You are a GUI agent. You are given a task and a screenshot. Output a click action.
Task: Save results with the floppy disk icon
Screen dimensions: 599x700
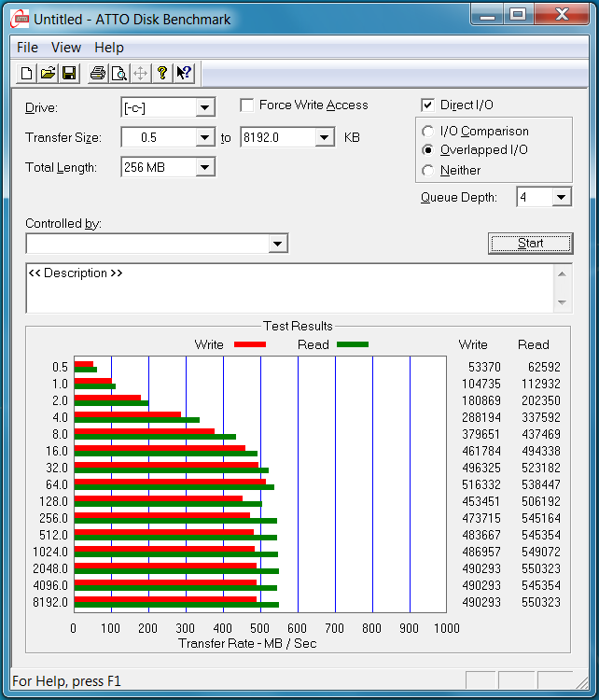69,73
